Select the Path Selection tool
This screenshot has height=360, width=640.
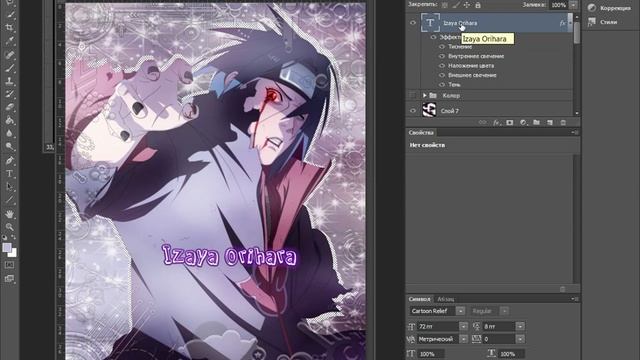9,187
